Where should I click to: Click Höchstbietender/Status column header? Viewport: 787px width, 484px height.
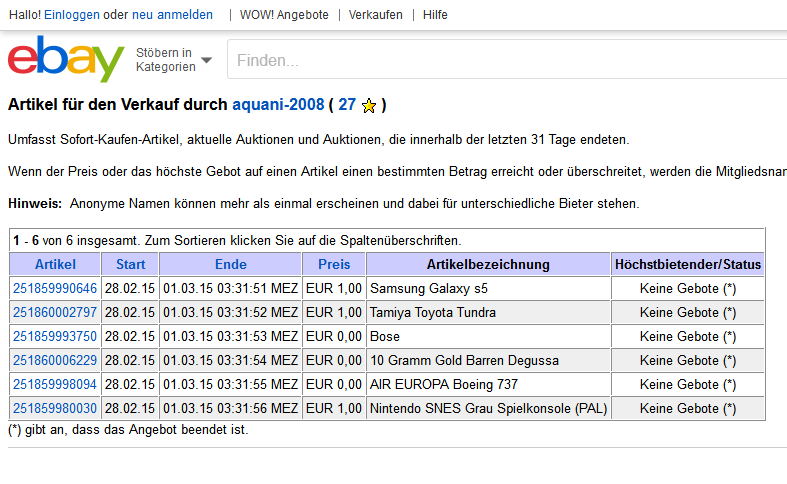pos(688,264)
